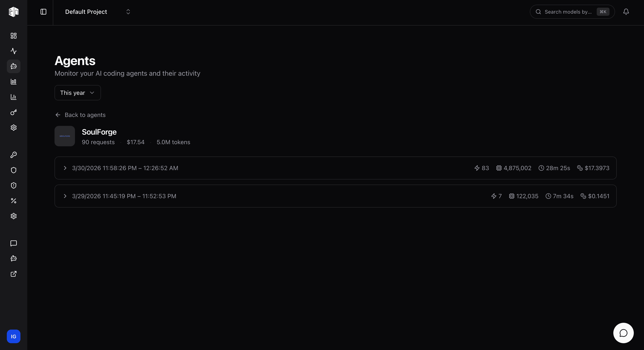Expand the 3/30/2026 session row
Screen dimensions: 644x350
pyautogui.click(x=66, y=168)
